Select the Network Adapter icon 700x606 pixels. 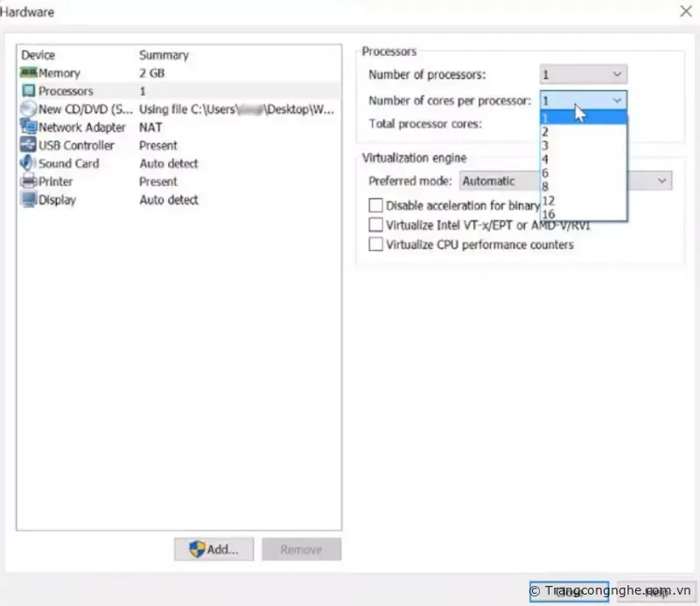coord(28,128)
